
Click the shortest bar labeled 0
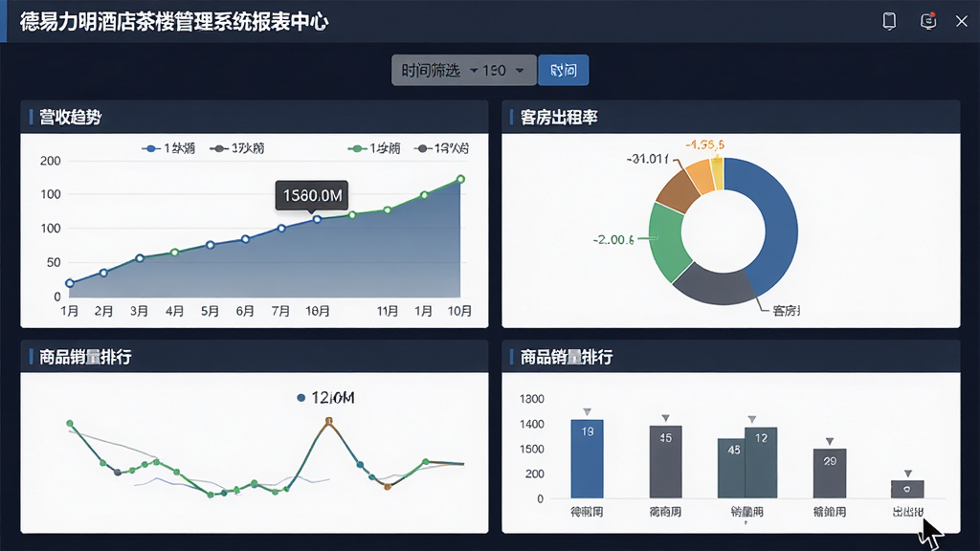907,489
